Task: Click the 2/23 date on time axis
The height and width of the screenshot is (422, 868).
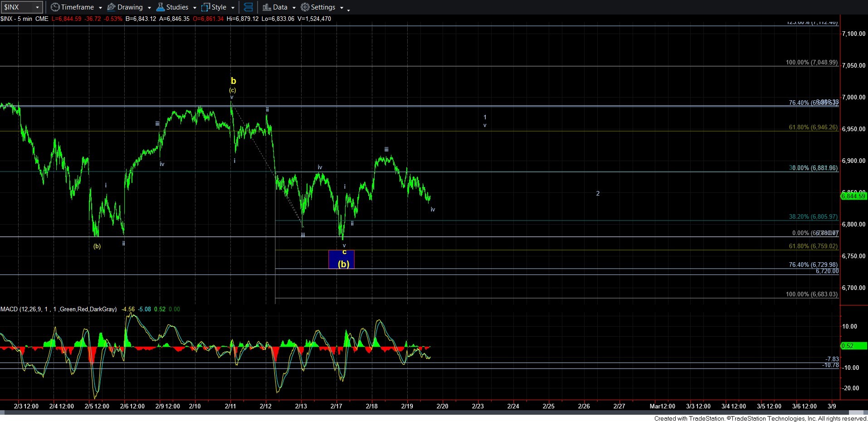Action: pyautogui.click(x=478, y=406)
